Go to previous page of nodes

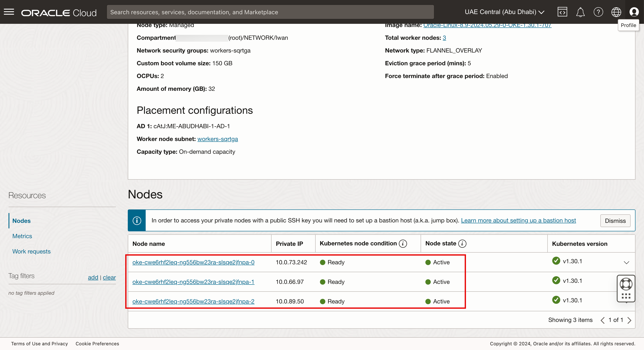[602, 320]
